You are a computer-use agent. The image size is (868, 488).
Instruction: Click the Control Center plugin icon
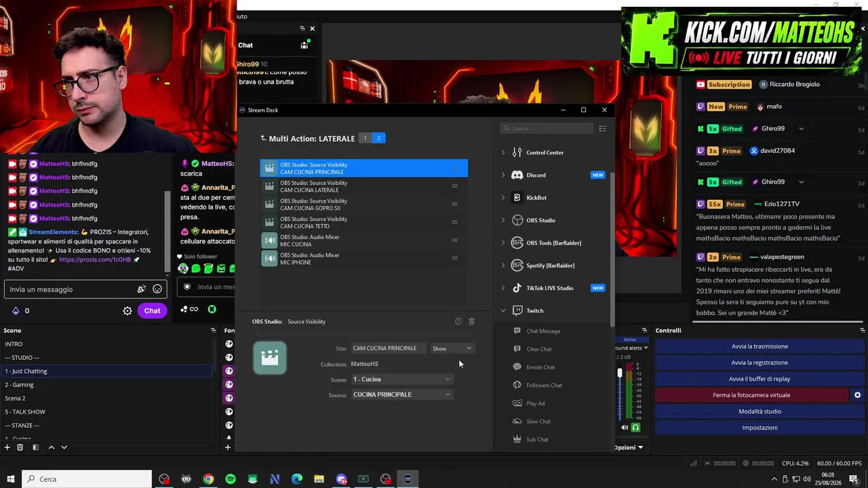pos(517,152)
